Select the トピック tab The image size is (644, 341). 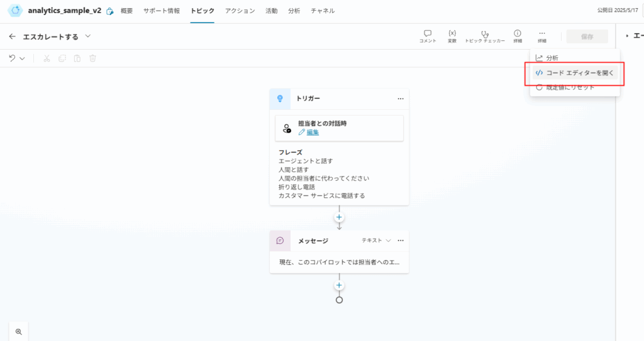202,11
